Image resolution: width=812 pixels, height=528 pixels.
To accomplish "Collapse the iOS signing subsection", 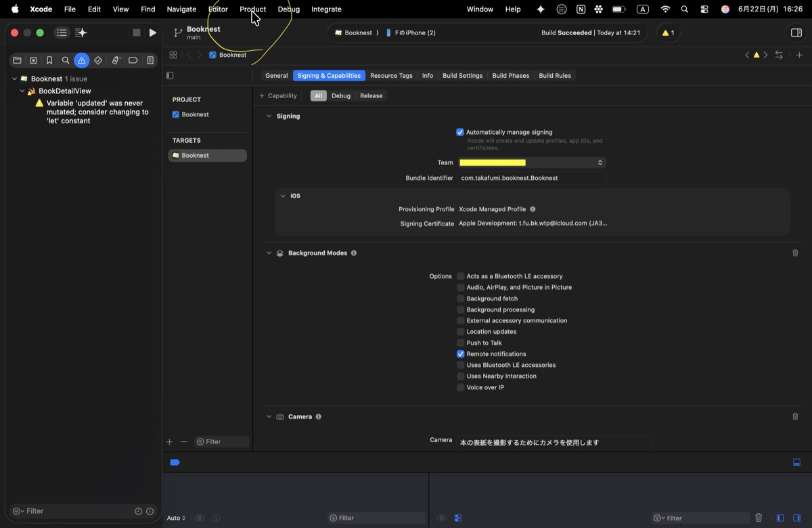I will 283,196.
